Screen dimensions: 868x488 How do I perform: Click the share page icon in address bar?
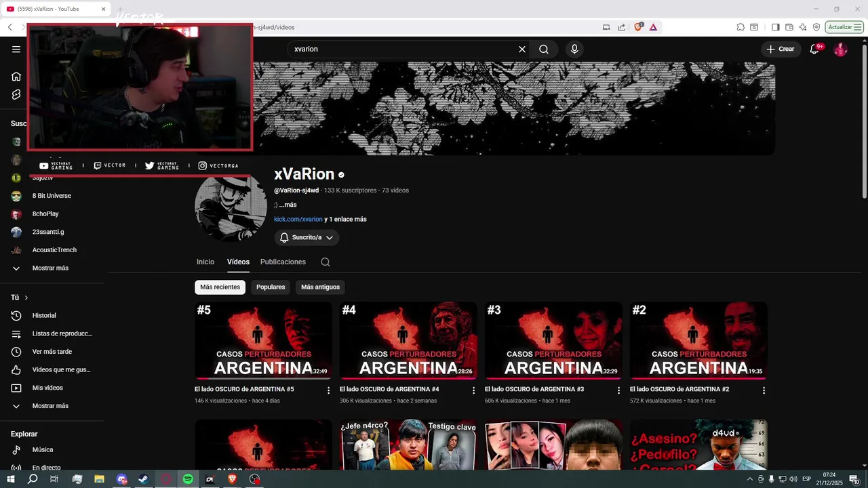click(x=622, y=27)
